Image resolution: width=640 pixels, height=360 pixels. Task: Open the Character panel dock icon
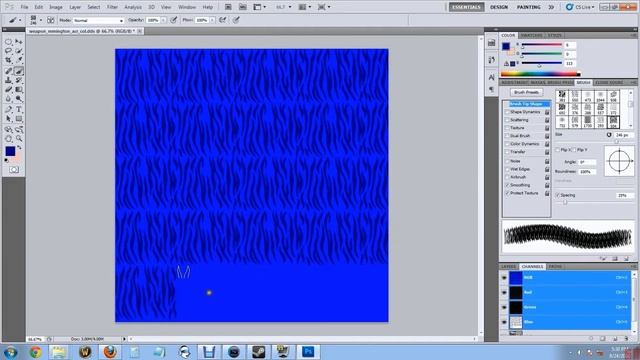tap(491, 77)
